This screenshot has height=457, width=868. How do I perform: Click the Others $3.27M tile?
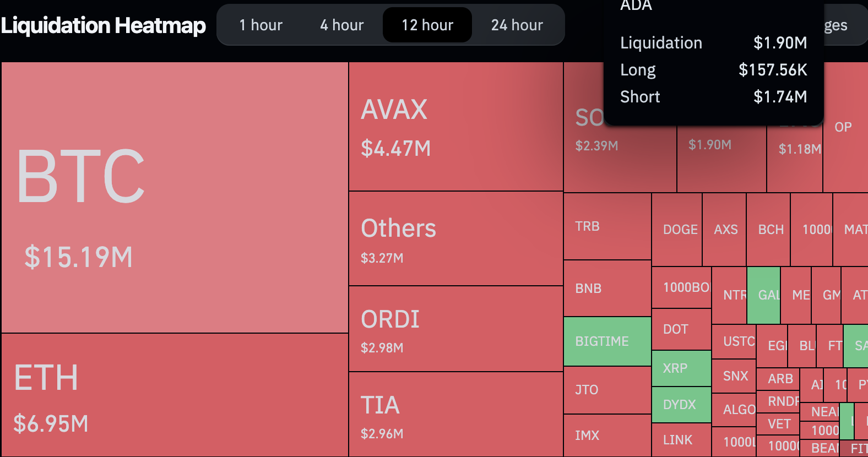pyautogui.click(x=455, y=238)
